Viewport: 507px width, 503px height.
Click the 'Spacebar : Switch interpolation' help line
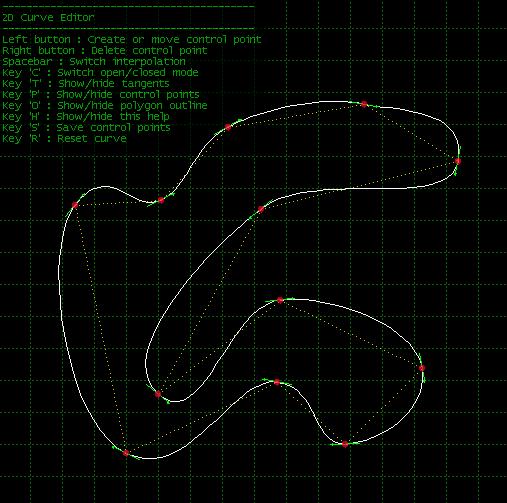pos(94,62)
